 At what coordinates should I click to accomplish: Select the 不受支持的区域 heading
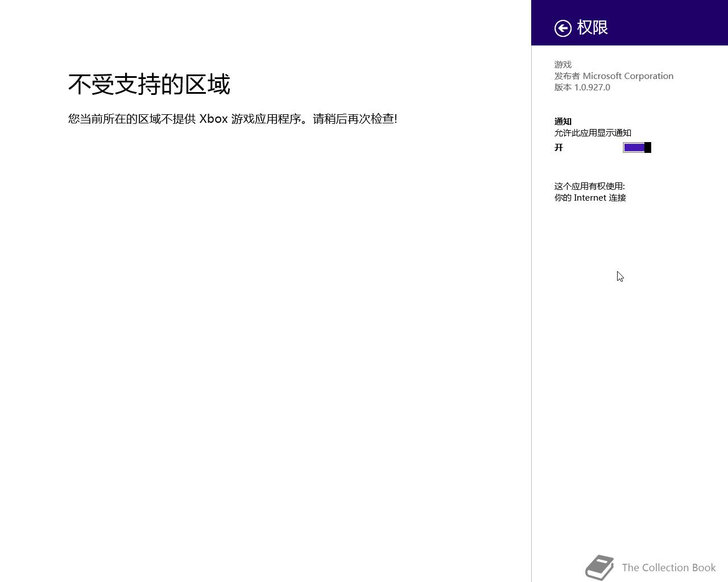[149, 84]
